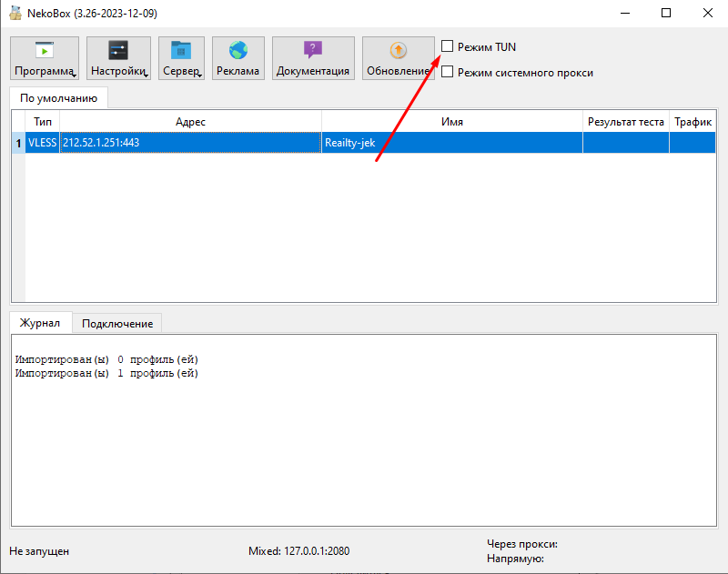The width and height of the screenshot is (728, 574).
Task: Click the Сервер folder icon
Action: (x=181, y=51)
